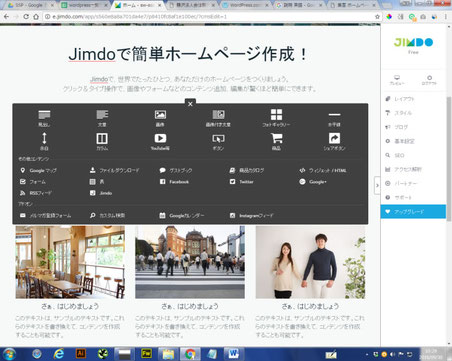This screenshot has height=361, width=452.
Task: Open Chrome menu (three dots)
Action: pyautogui.click(x=446, y=16)
